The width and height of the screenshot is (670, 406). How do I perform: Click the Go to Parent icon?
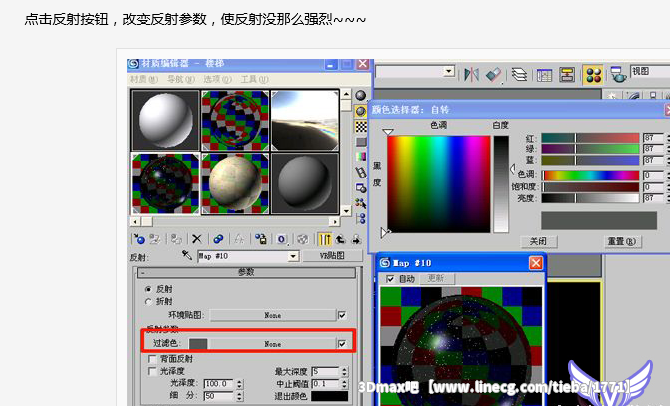click(x=340, y=239)
